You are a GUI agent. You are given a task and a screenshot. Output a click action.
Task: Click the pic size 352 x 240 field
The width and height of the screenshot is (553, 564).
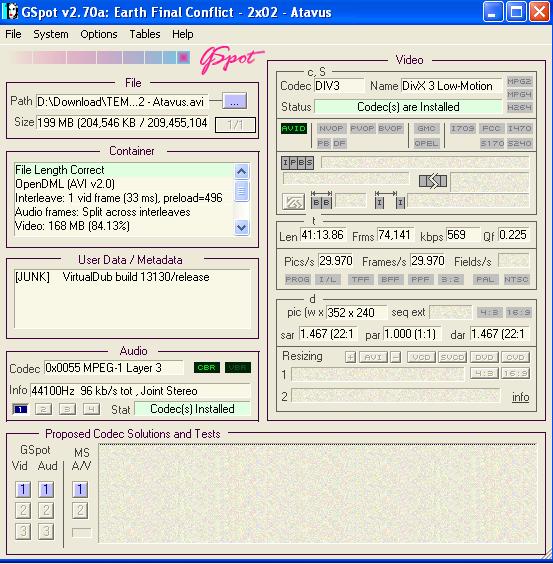(x=356, y=313)
